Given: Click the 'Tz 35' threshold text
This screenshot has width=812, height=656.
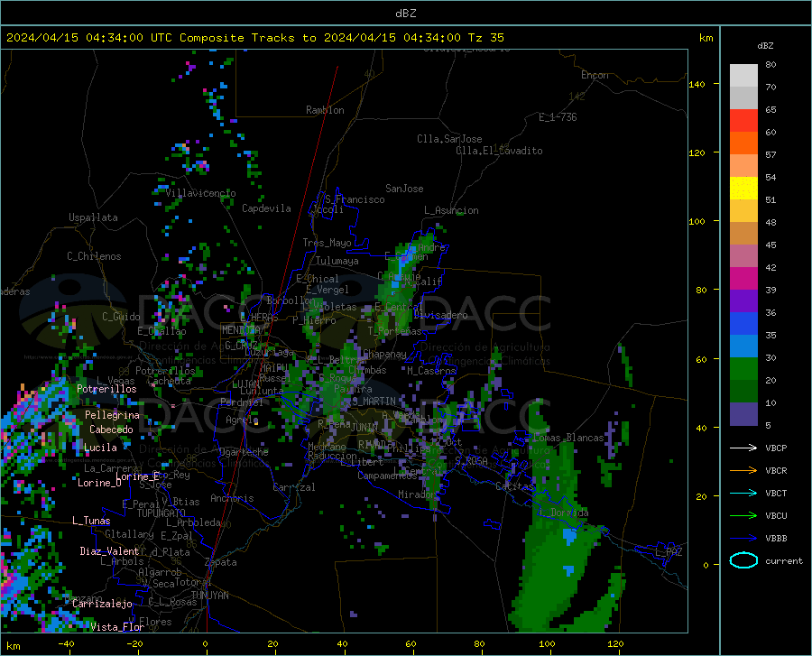Looking at the screenshot, I should 485,38.
